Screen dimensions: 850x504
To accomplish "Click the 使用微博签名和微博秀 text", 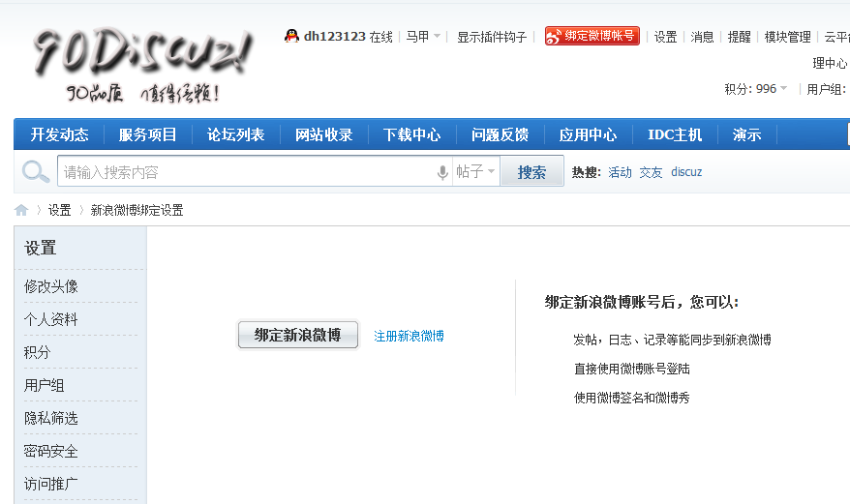I will 631,398.
